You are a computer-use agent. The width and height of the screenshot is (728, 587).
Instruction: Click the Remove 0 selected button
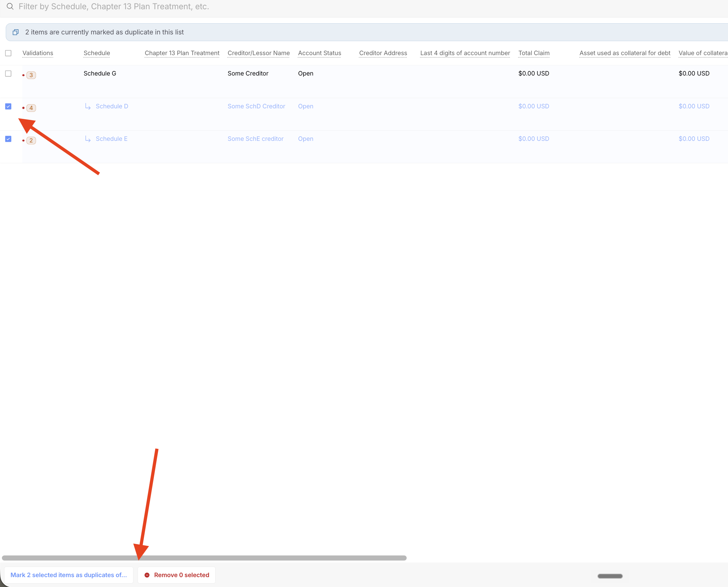tap(176, 575)
